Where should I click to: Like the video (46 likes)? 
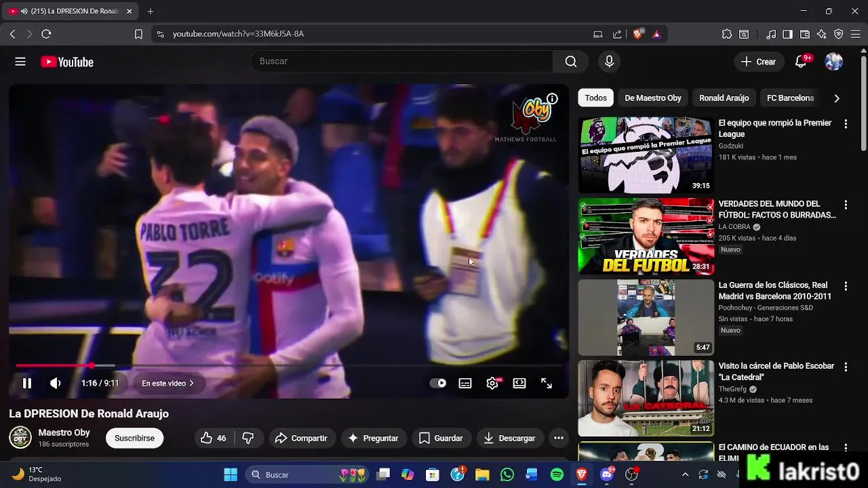(x=214, y=438)
